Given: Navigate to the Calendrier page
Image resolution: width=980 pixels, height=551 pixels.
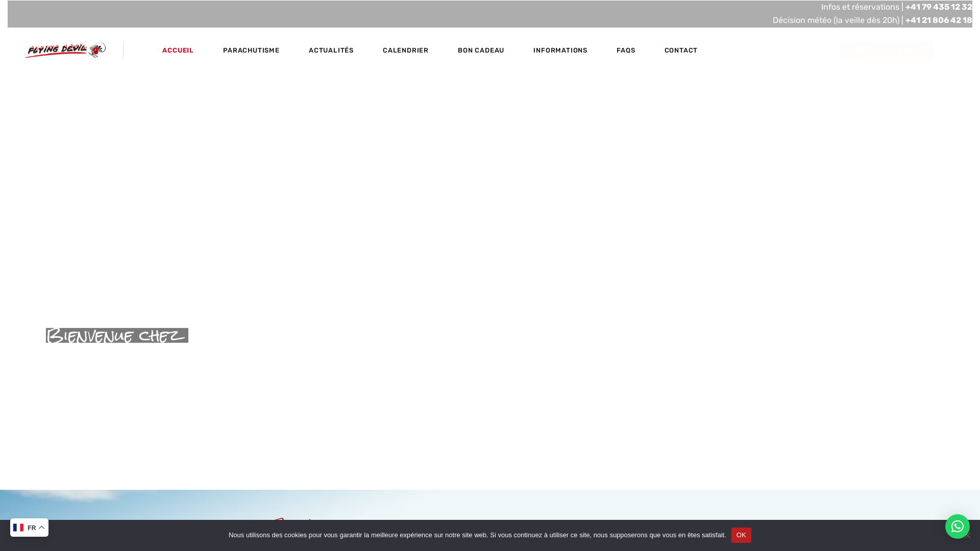Looking at the screenshot, I should point(405,51).
